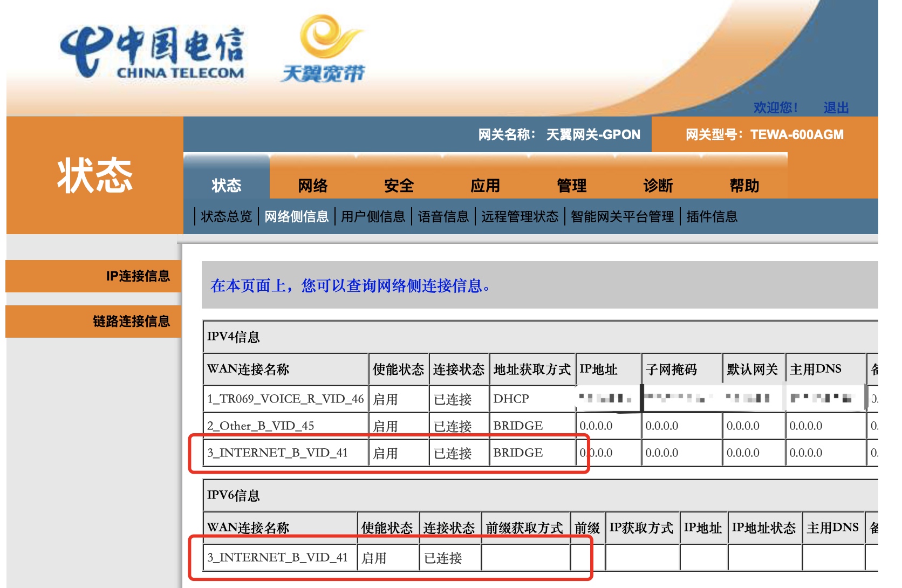This screenshot has height=588, width=902.
Task: Open the 管理 menu item
Action: 571,185
